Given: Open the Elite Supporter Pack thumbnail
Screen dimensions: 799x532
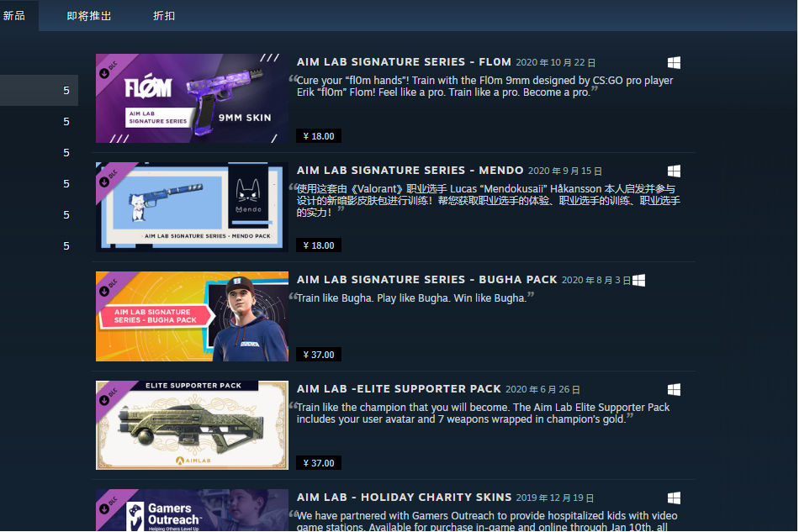Looking at the screenshot, I should pyautogui.click(x=192, y=425).
